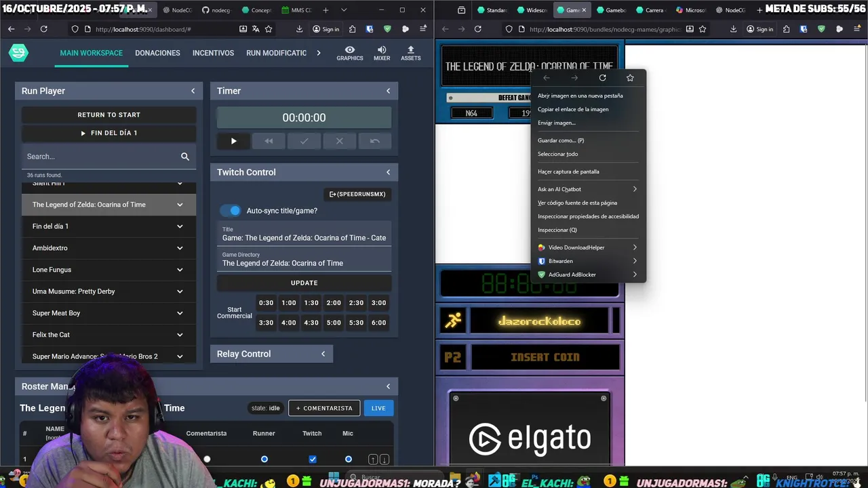Expand Uma Musume: Pretty Derby run row
Image resolution: width=868 pixels, height=488 pixels.
coord(180,291)
